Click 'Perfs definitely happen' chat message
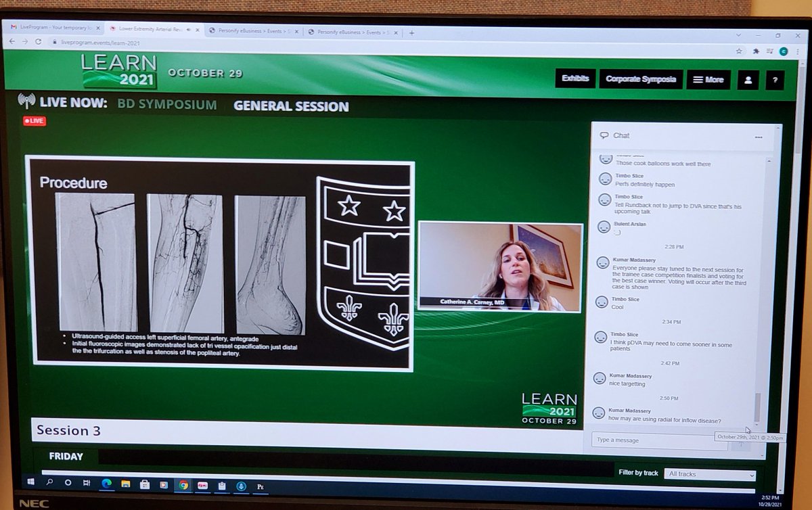Viewport: 812px width, 510px height. [x=645, y=184]
